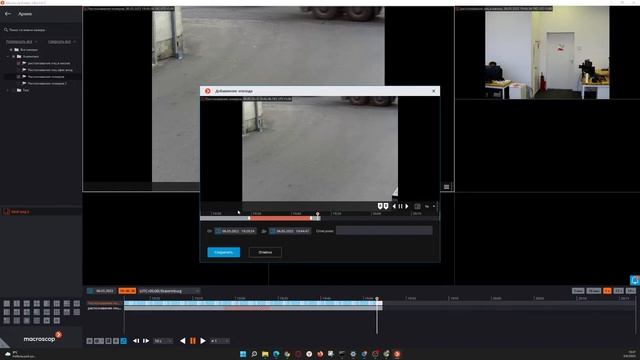Image resolution: width=640 pixels, height=360 pixels.
Task: Set the episode start marker at the current position
Action: coord(380,206)
